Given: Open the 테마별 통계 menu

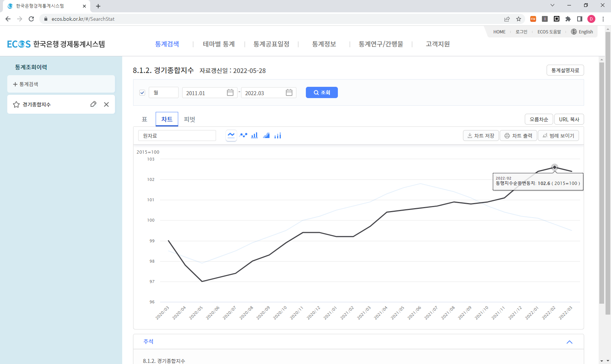Looking at the screenshot, I should pos(219,44).
